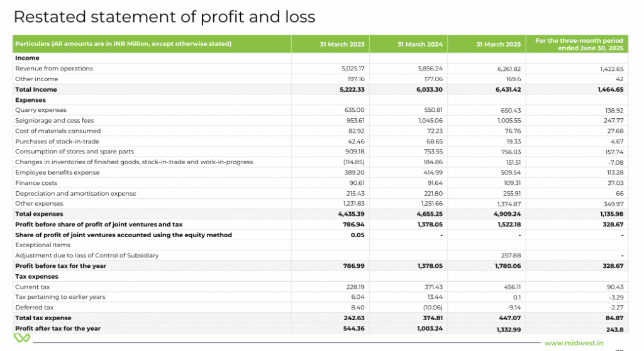644x351 pixels.
Task: Select the 'Total expenses' row label
Action: (39, 214)
